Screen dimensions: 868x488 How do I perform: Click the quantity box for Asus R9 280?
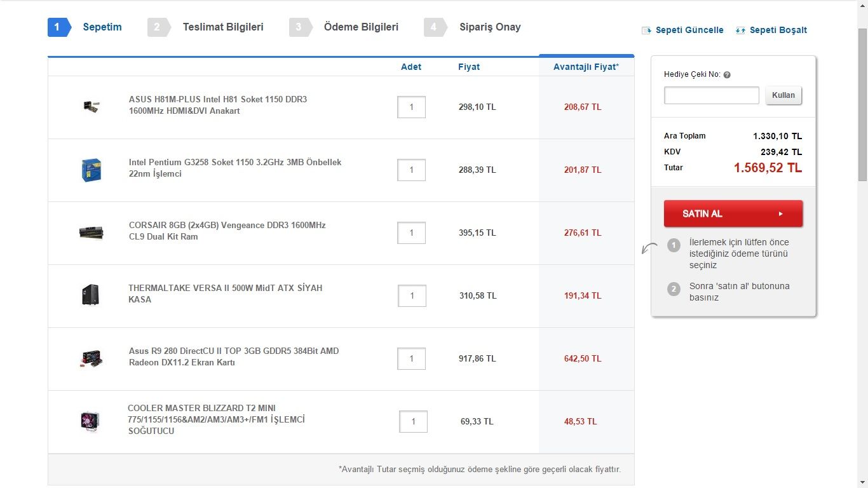(x=411, y=359)
